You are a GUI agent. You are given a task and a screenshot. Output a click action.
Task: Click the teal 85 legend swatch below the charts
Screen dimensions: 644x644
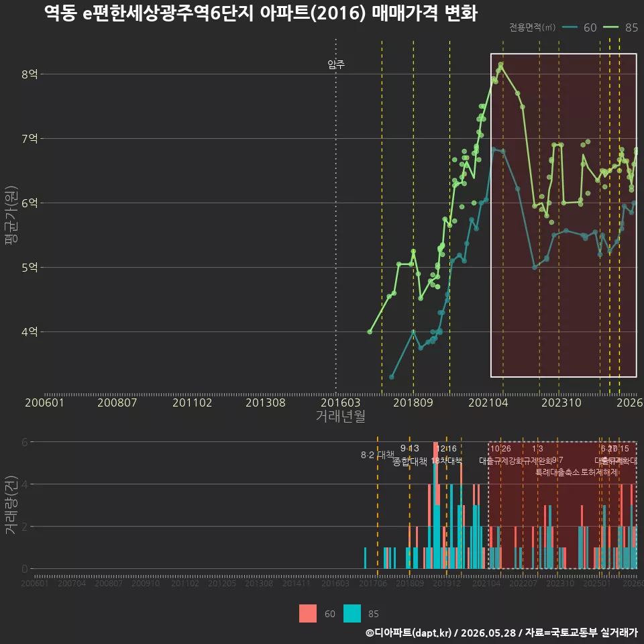[352, 614]
